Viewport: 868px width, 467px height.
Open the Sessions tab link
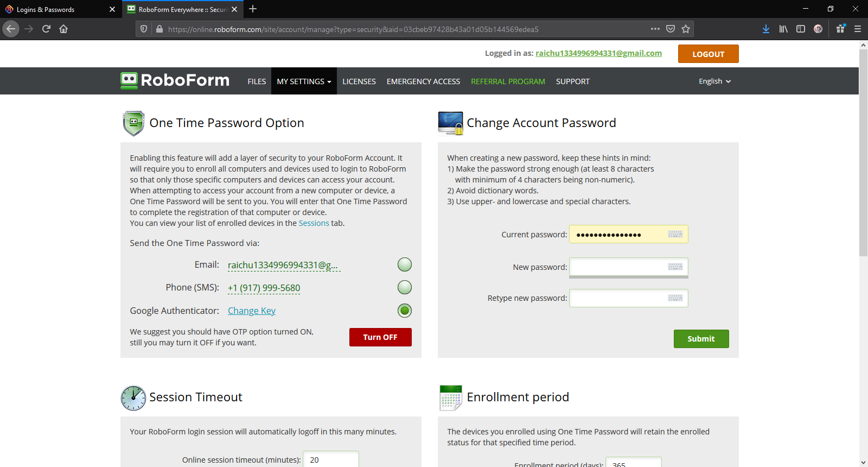[314, 223]
